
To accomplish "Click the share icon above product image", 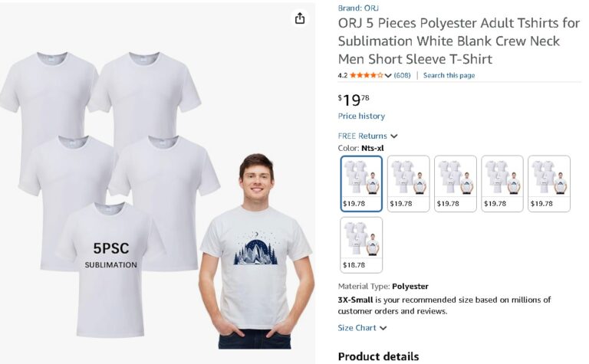I will 300,18.
